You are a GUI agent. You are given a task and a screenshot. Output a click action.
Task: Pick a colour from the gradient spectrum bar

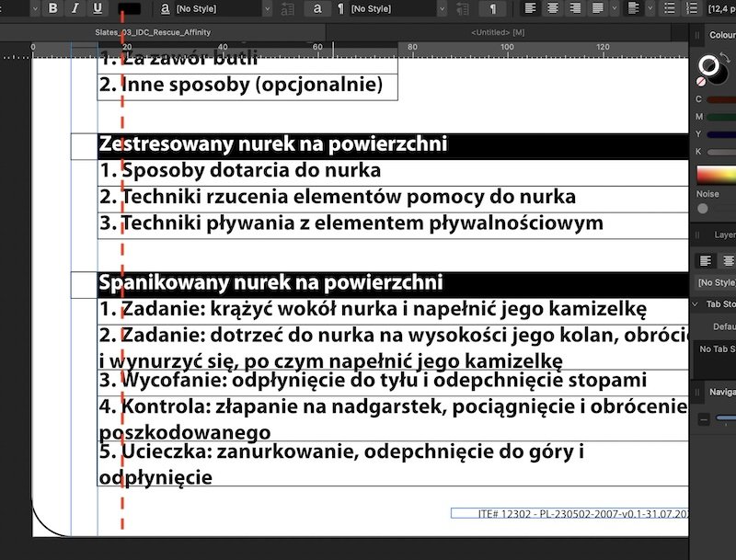coord(717,175)
